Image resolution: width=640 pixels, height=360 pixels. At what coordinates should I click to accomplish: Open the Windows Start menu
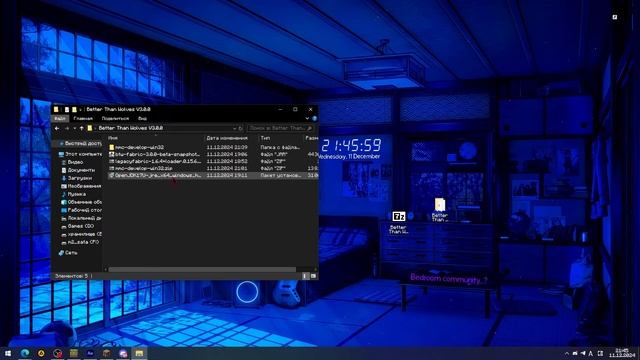coord(8,353)
